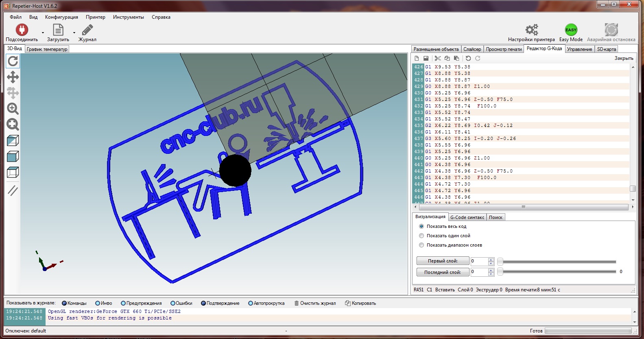Click the Последний слой slider track
Viewport: 644px width, 339px height.
[557, 272]
